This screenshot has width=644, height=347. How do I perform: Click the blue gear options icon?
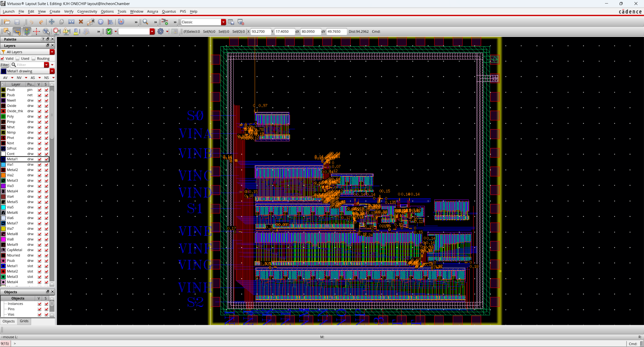click(160, 31)
